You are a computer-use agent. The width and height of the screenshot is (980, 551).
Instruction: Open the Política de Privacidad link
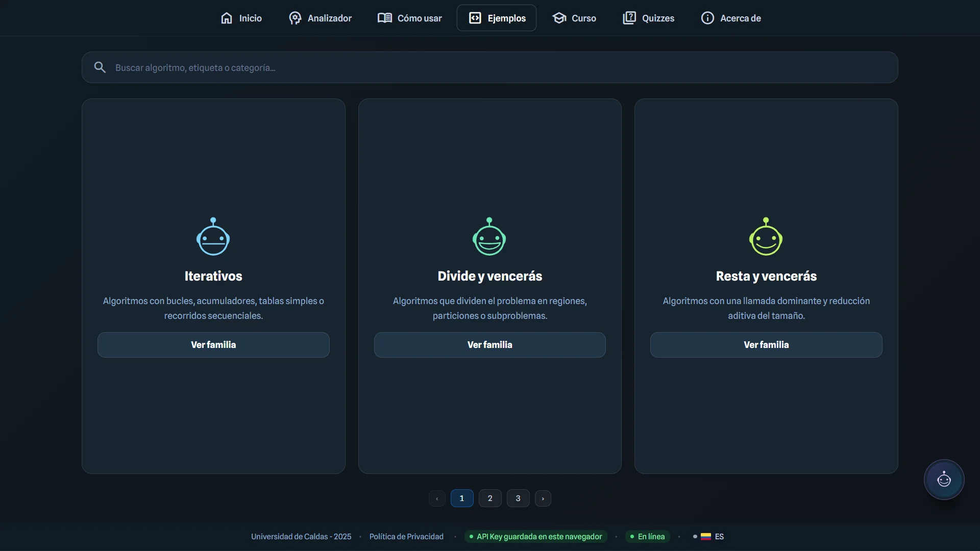point(406,537)
